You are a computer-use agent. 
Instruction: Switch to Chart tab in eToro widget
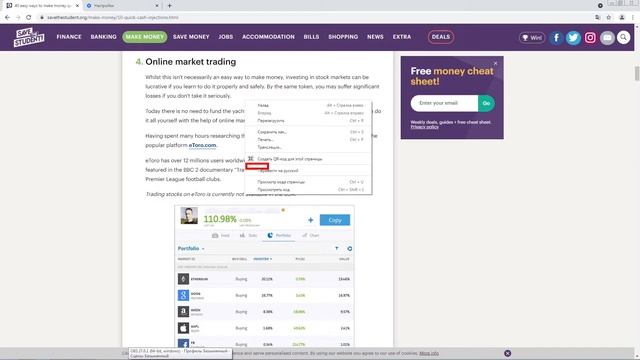click(311, 236)
